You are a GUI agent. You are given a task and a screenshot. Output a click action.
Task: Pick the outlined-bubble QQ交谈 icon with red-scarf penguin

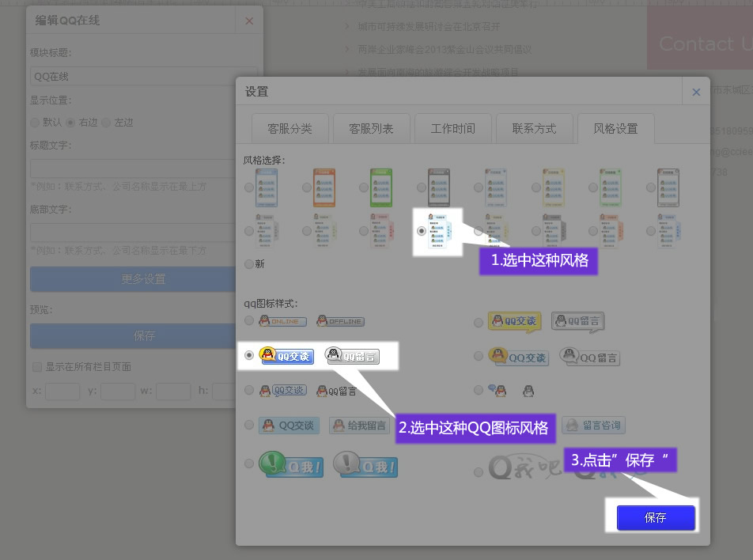283,391
